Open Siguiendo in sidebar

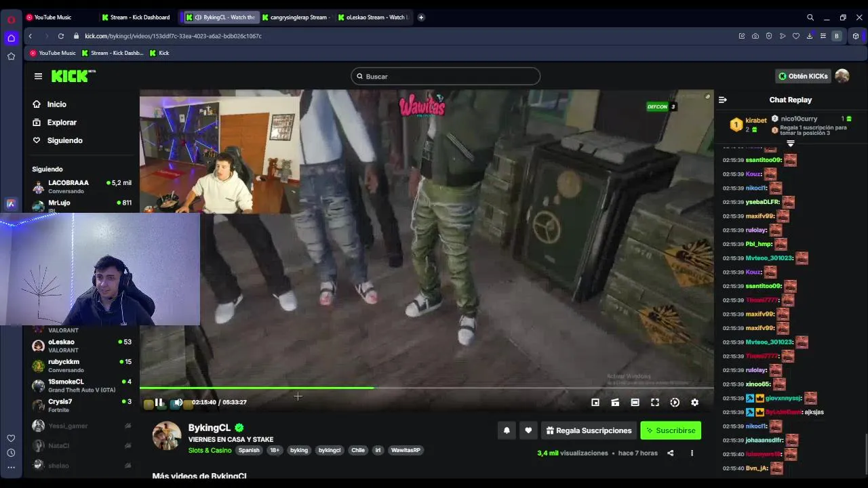tap(58, 140)
